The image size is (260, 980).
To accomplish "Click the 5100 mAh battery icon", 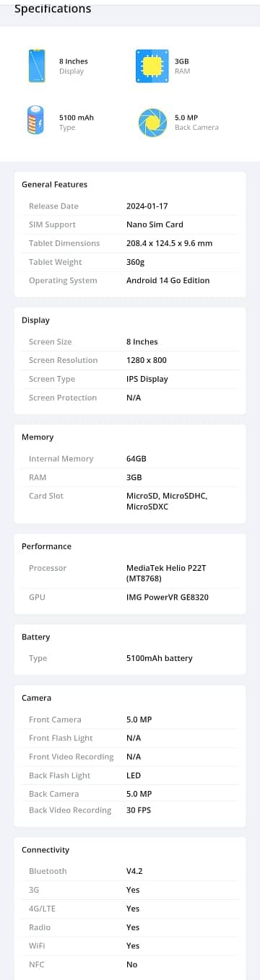I will tap(35, 121).
